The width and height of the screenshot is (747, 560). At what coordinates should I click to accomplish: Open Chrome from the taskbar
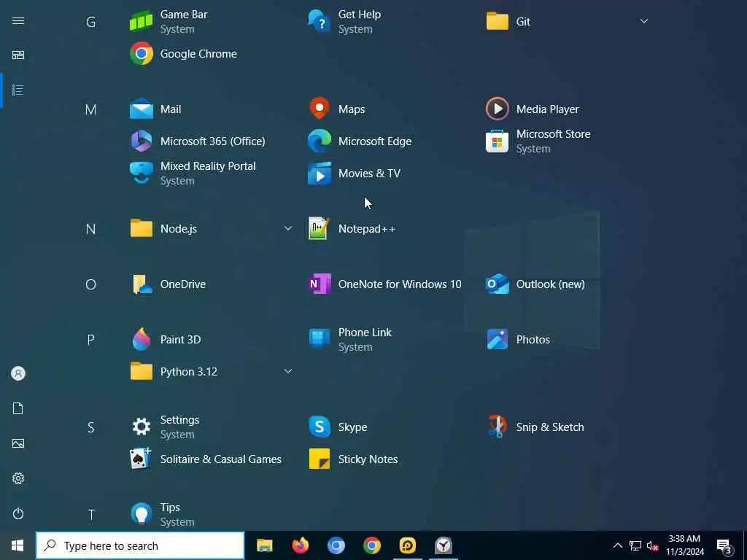point(371,545)
